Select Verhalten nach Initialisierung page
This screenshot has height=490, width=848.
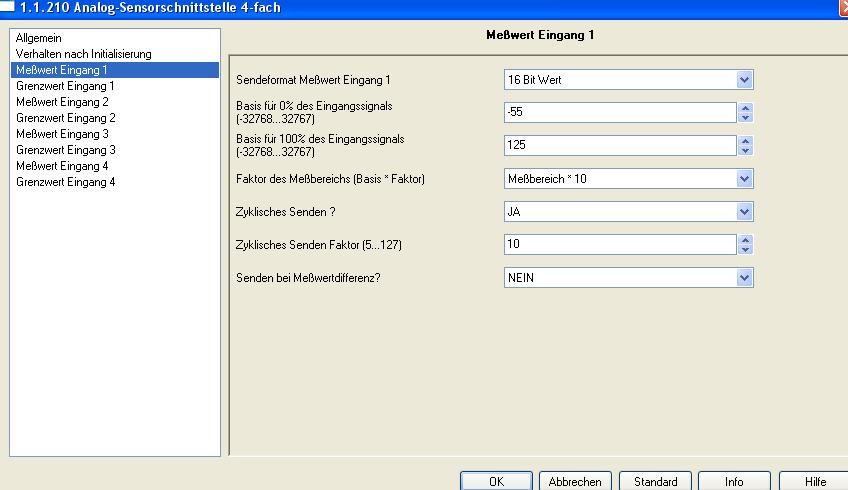tap(83, 54)
